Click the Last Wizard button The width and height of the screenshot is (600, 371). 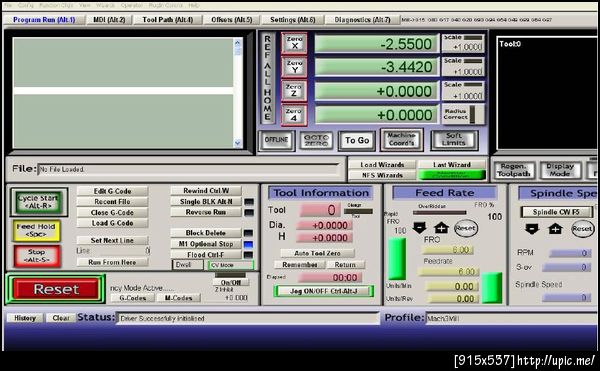452,164
